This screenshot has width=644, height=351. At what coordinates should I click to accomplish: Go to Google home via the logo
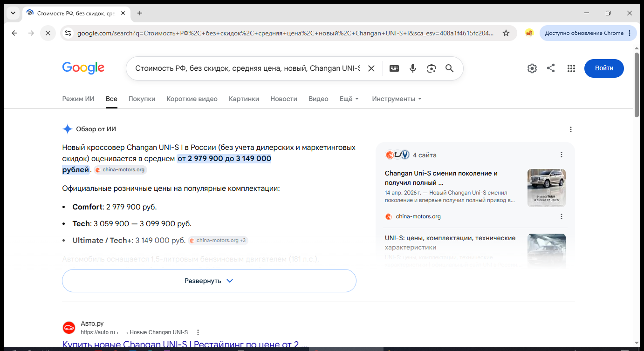coord(83,68)
